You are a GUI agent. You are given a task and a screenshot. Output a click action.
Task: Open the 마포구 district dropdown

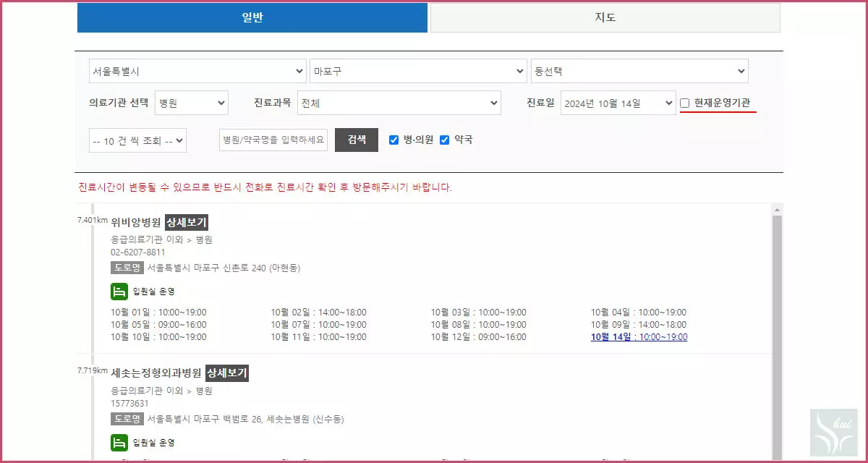(x=417, y=71)
